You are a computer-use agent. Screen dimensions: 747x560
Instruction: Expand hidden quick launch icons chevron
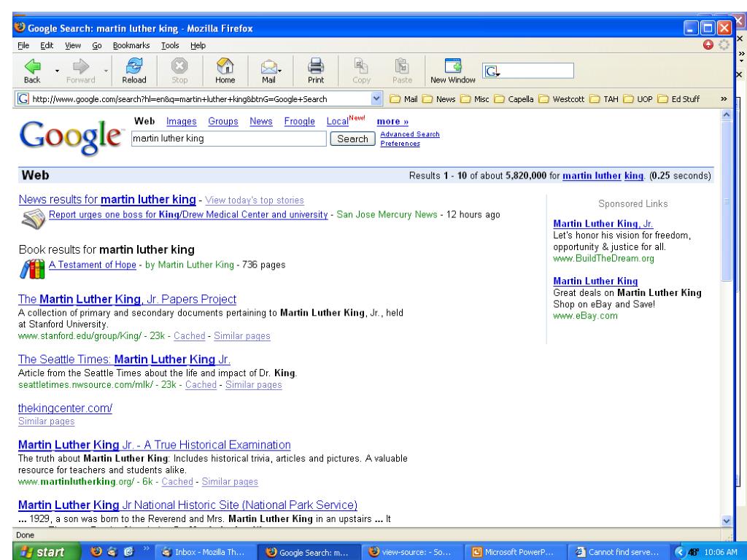point(146,548)
